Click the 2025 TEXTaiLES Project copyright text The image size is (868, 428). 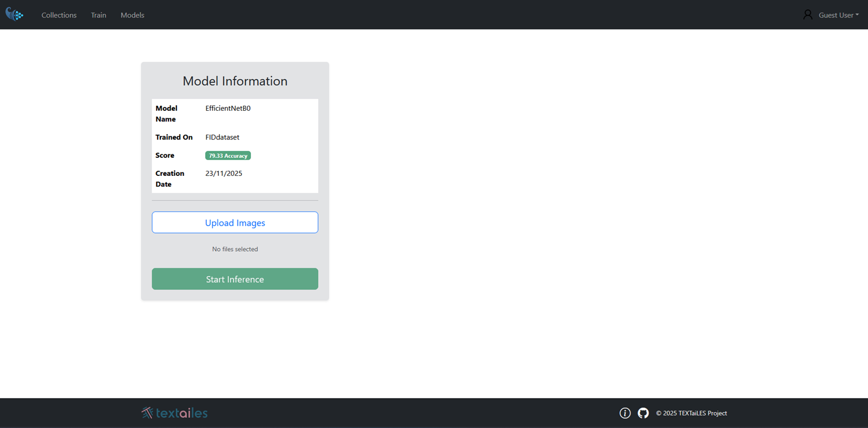(x=691, y=413)
